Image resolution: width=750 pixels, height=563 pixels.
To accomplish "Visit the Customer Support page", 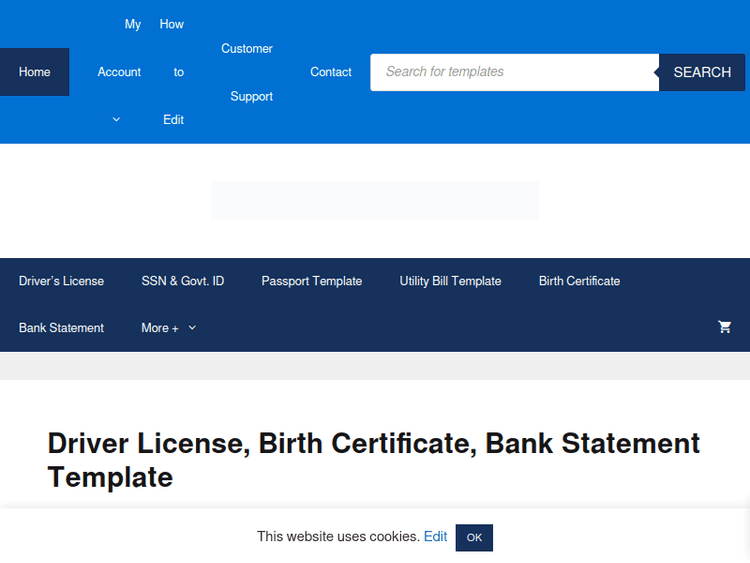I will (246, 72).
